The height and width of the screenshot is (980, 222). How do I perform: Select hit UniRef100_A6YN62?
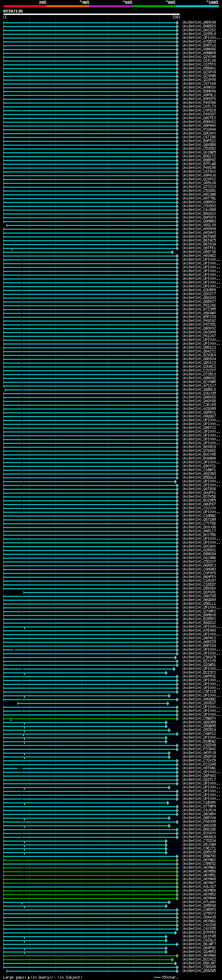pos(199,860)
